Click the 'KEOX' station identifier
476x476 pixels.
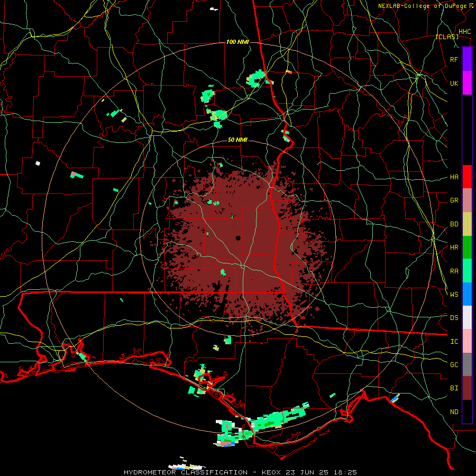tap(271, 472)
